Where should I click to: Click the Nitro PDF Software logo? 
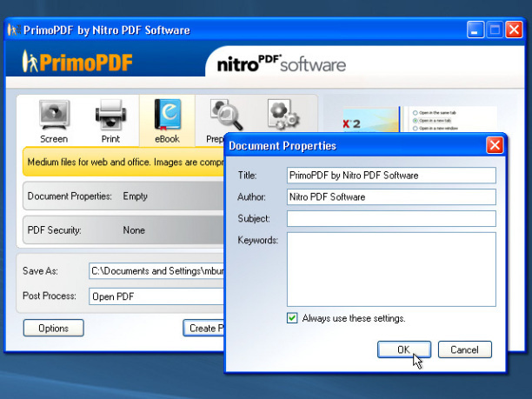[282, 63]
